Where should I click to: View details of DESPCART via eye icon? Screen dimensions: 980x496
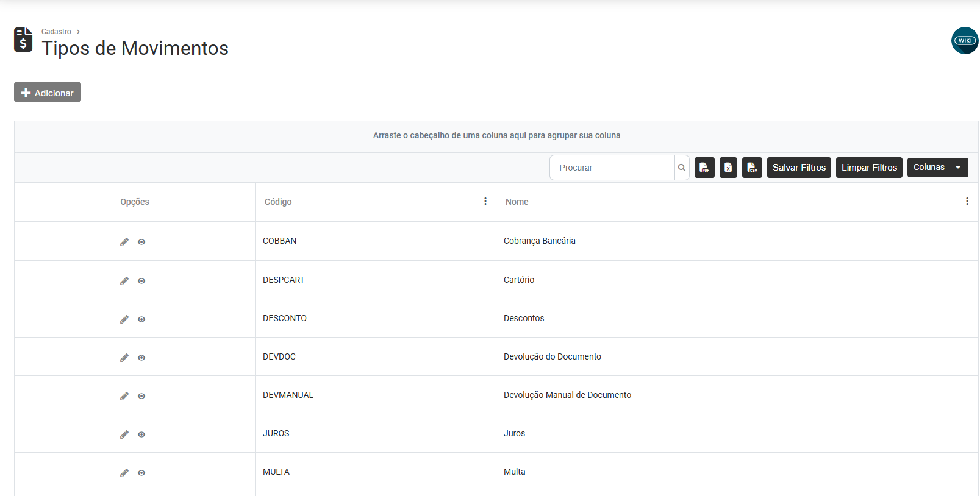(x=141, y=281)
